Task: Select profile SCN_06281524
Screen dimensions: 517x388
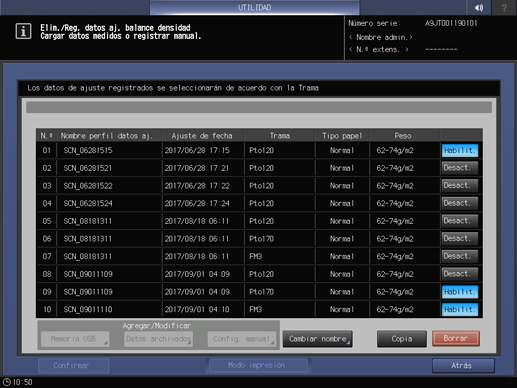Action: click(x=88, y=203)
